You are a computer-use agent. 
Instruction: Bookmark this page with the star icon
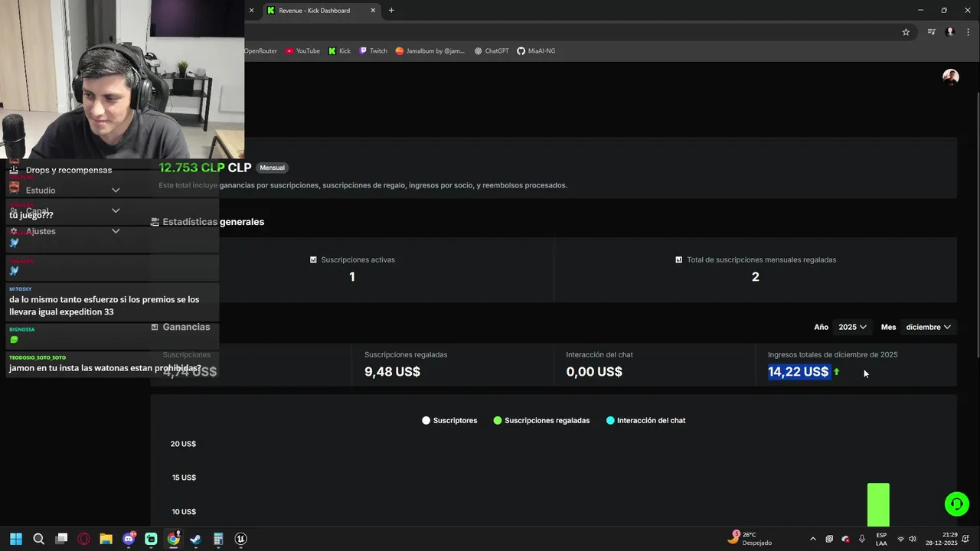click(x=906, y=32)
